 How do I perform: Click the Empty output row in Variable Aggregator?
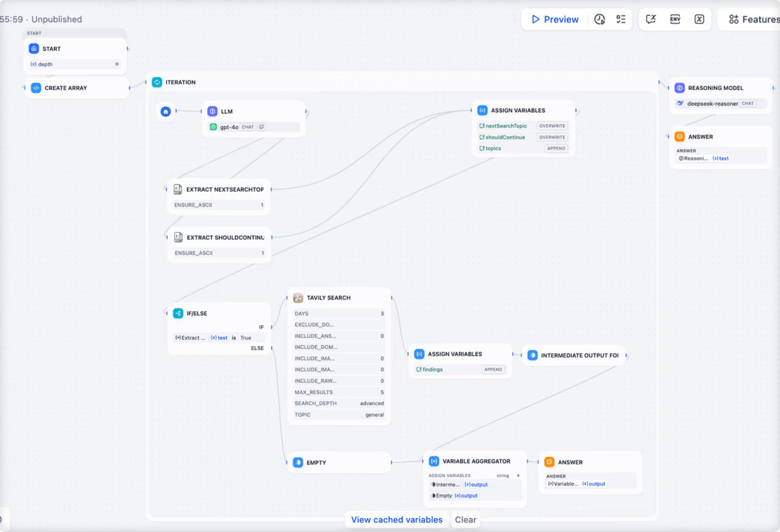coord(475,496)
